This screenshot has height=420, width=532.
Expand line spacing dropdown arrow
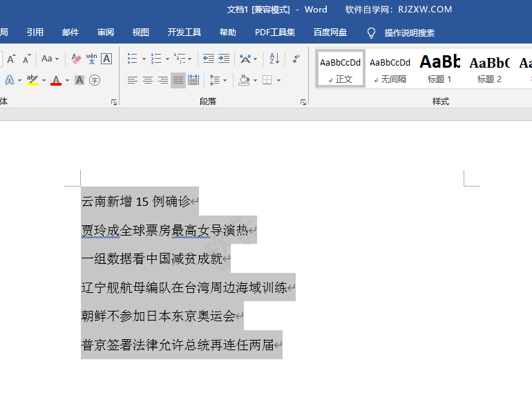click(x=225, y=80)
